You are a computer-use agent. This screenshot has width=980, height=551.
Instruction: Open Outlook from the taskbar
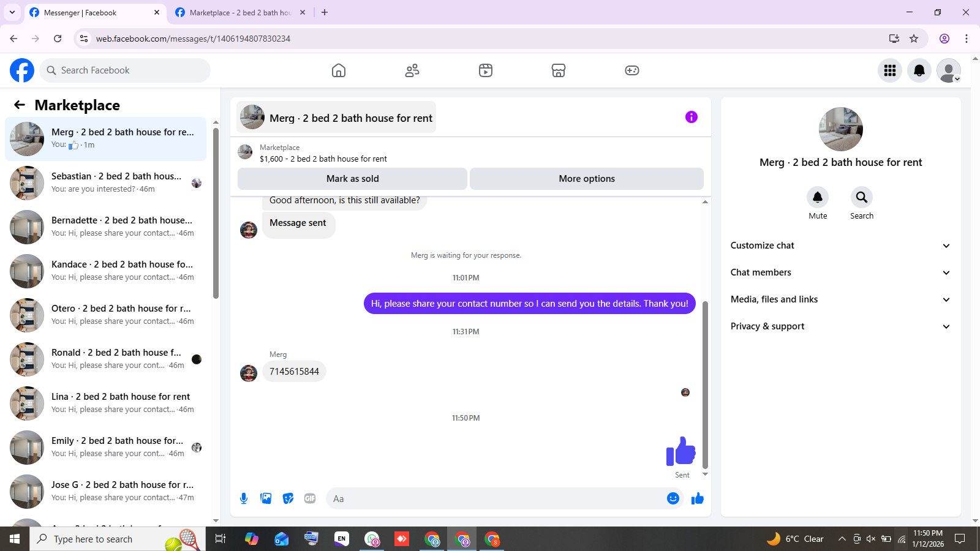tap(281, 539)
